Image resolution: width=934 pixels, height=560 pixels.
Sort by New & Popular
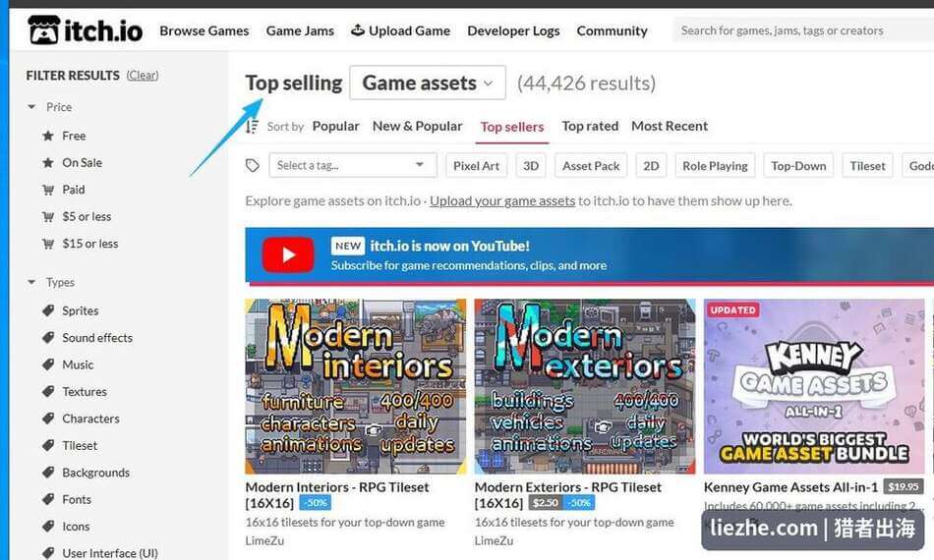[418, 126]
